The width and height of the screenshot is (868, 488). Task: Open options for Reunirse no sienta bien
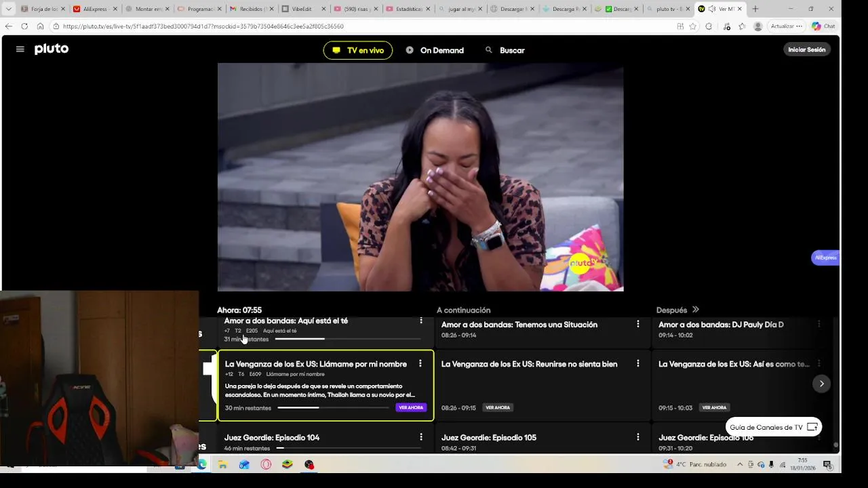click(637, 364)
